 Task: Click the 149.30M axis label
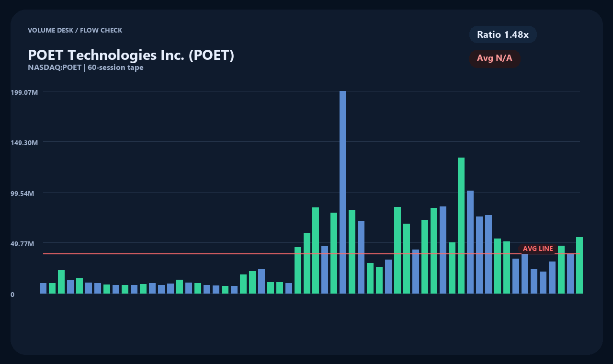pos(24,143)
